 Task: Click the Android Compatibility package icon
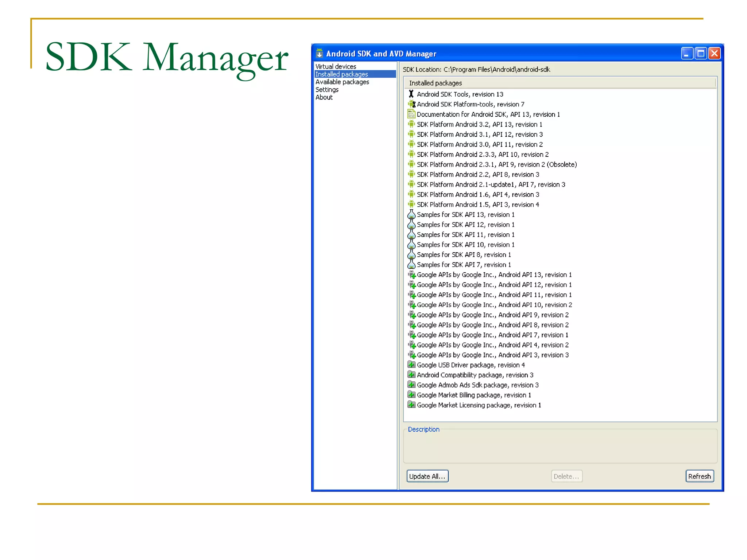click(411, 375)
